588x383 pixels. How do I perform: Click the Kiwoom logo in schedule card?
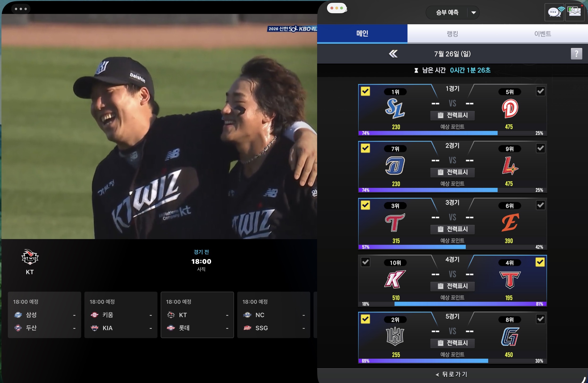[94, 315]
